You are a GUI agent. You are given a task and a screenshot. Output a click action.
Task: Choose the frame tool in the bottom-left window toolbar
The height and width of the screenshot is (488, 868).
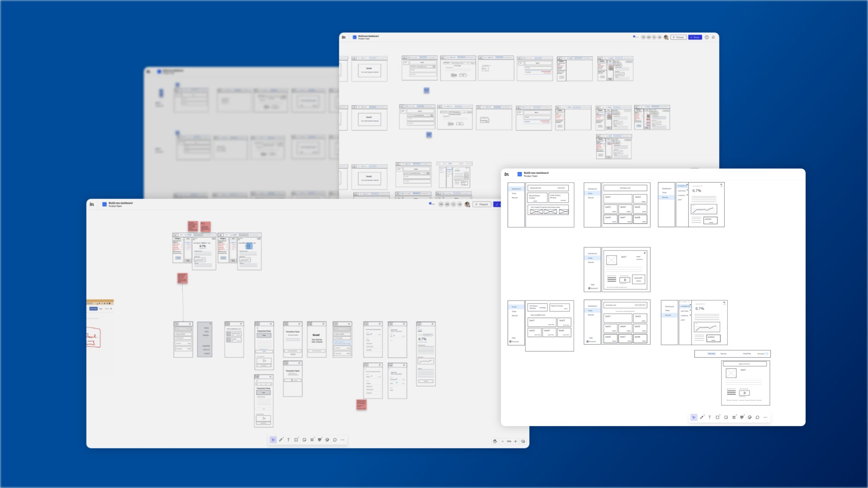312,440
